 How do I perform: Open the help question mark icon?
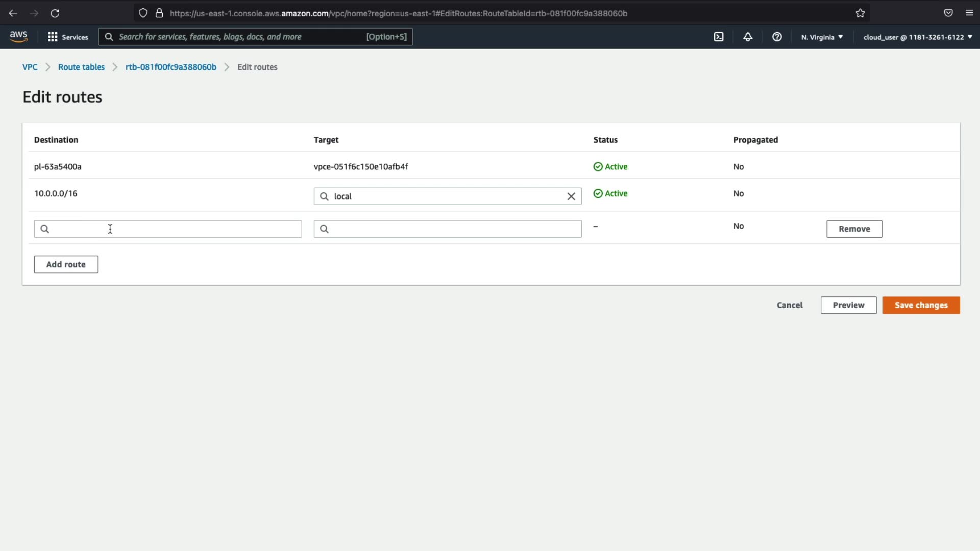pyautogui.click(x=777, y=37)
